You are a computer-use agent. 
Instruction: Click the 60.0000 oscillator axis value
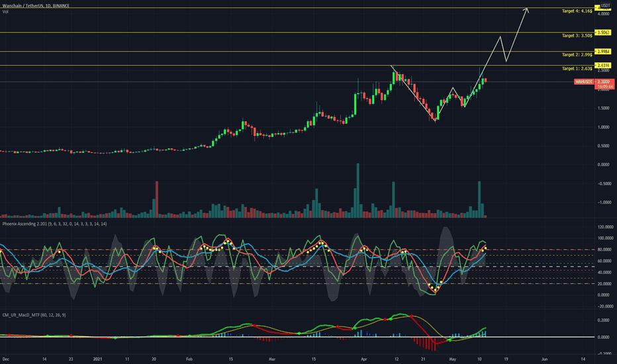605,261
